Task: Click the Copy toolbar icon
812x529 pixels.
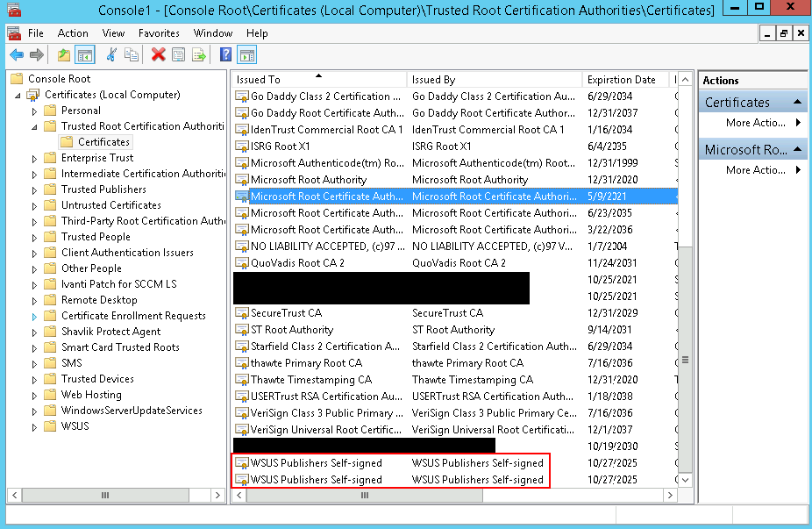Action: pyautogui.click(x=132, y=54)
